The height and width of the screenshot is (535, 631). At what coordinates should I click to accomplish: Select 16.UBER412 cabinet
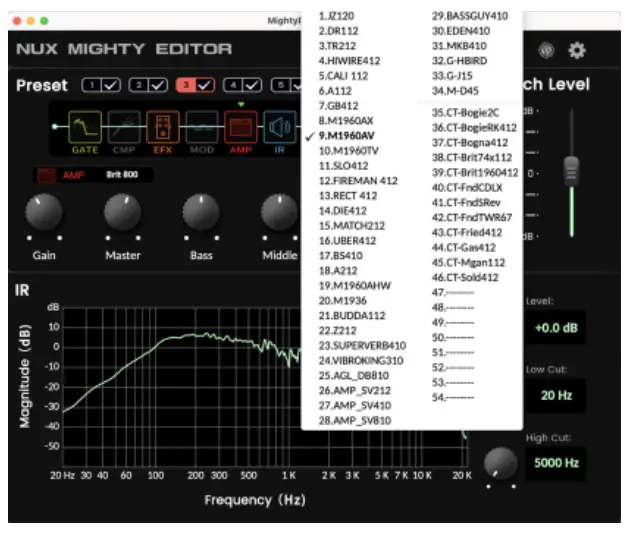click(x=347, y=241)
